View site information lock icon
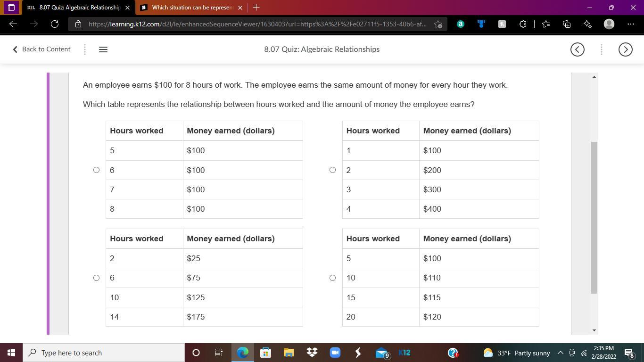 coord(78,24)
